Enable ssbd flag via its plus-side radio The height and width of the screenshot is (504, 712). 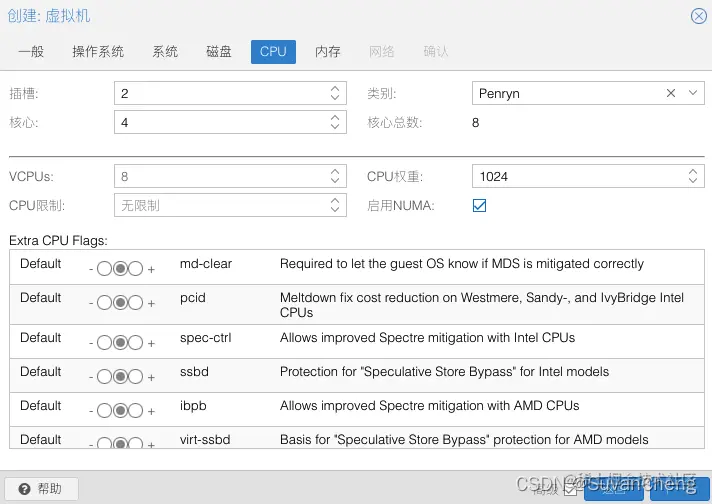(x=135, y=376)
